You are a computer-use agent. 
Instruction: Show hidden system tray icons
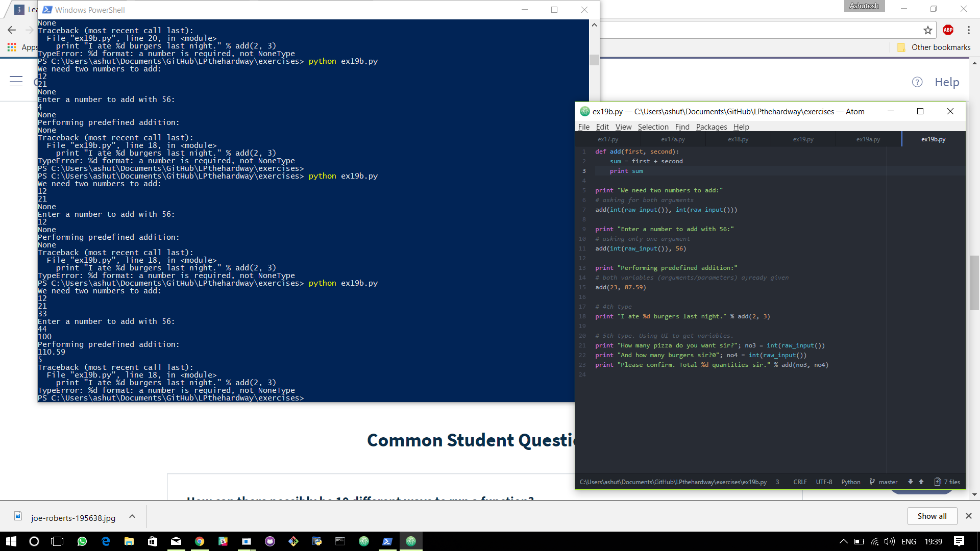(x=843, y=541)
